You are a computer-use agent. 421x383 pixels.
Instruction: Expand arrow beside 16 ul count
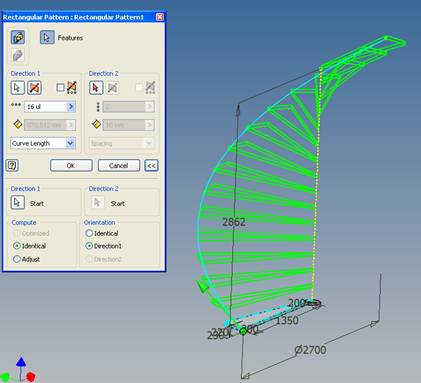pos(71,106)
